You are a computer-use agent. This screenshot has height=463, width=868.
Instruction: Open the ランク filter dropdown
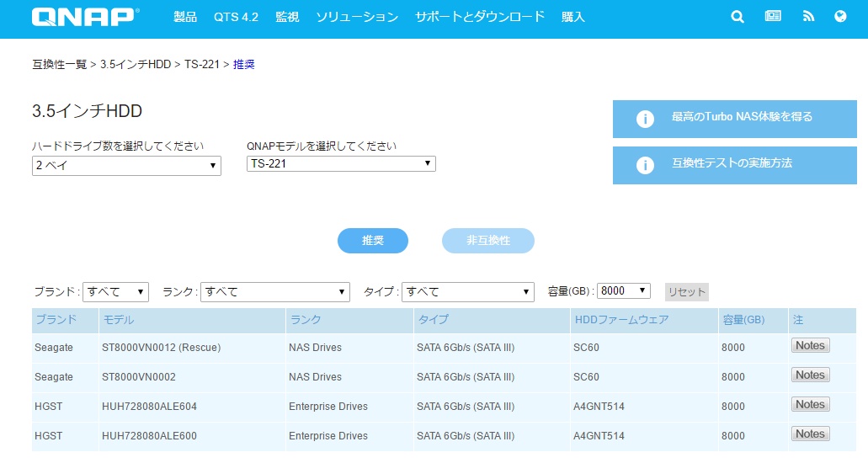[275, 292]
